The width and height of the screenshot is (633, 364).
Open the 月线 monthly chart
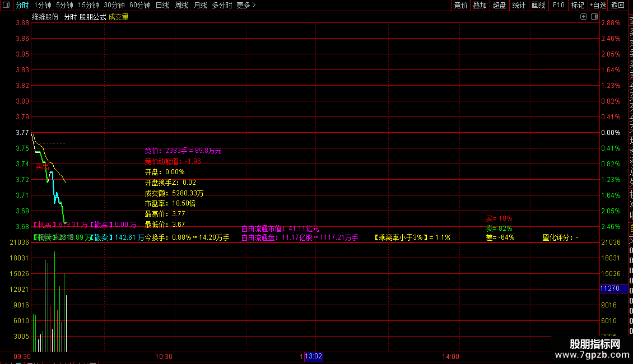[x=200, y=5]
